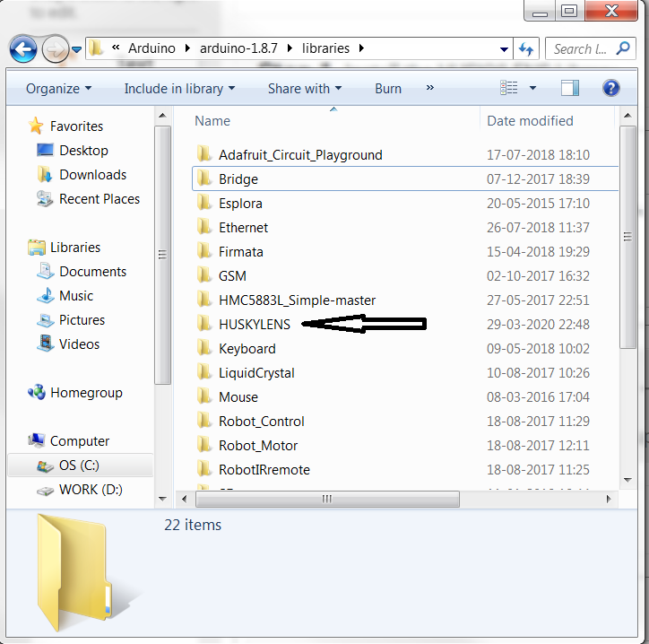Screen dimensions: 649x644
Task: Click the Forward navigation arrow button
Action: tap(55, 49)
